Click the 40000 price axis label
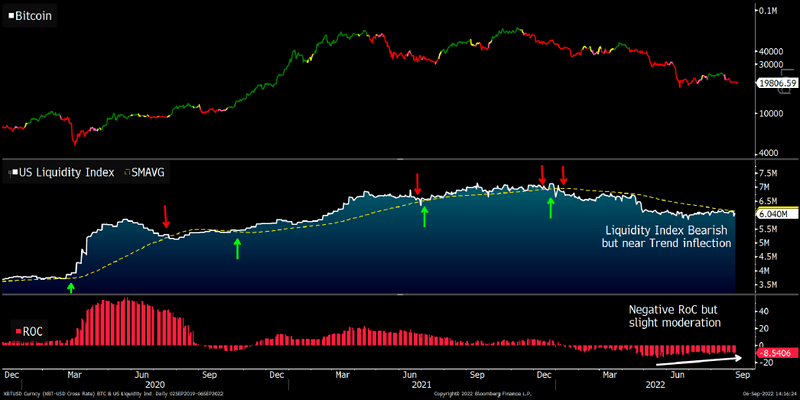This screenshot has width=800, height=400. pyautogui.click(x=770, y=52)
